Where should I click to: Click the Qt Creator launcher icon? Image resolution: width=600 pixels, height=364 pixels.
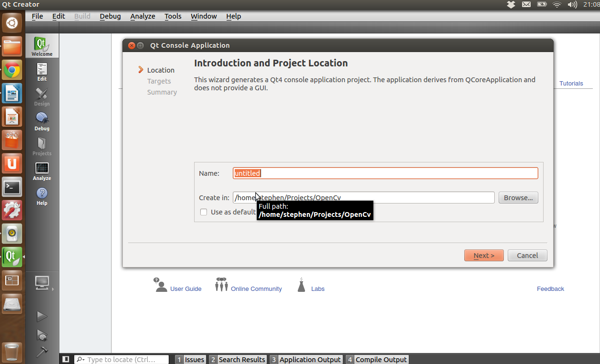click(x=12, y=257)
